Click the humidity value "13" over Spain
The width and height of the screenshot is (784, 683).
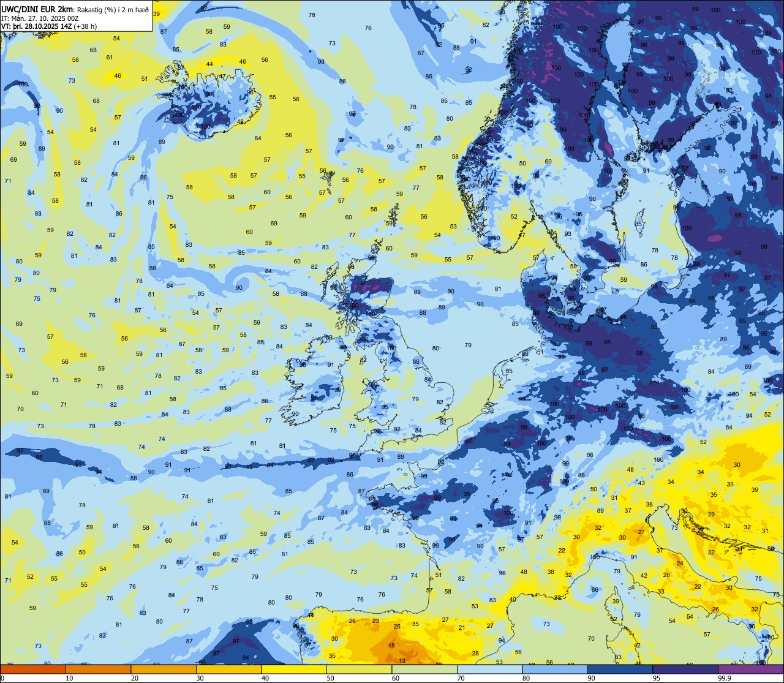[402, 660]
